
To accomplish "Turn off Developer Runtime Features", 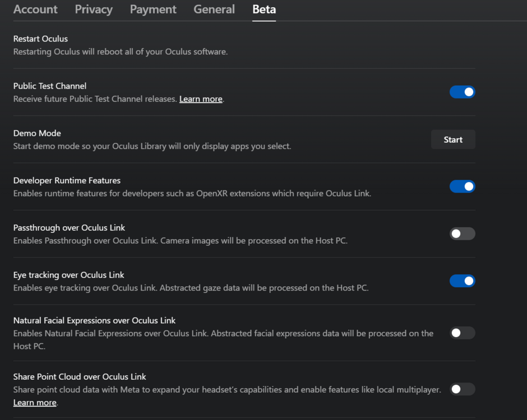I will (x=463, y=186).
